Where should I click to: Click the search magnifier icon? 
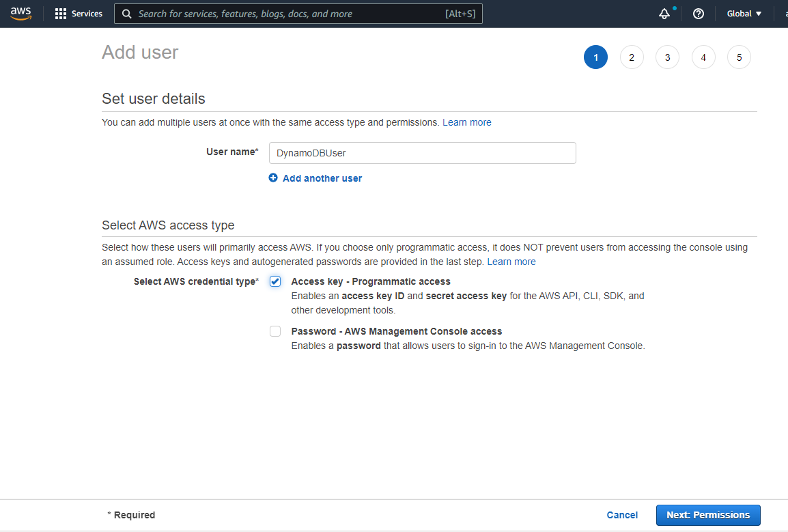coord(127,14)
